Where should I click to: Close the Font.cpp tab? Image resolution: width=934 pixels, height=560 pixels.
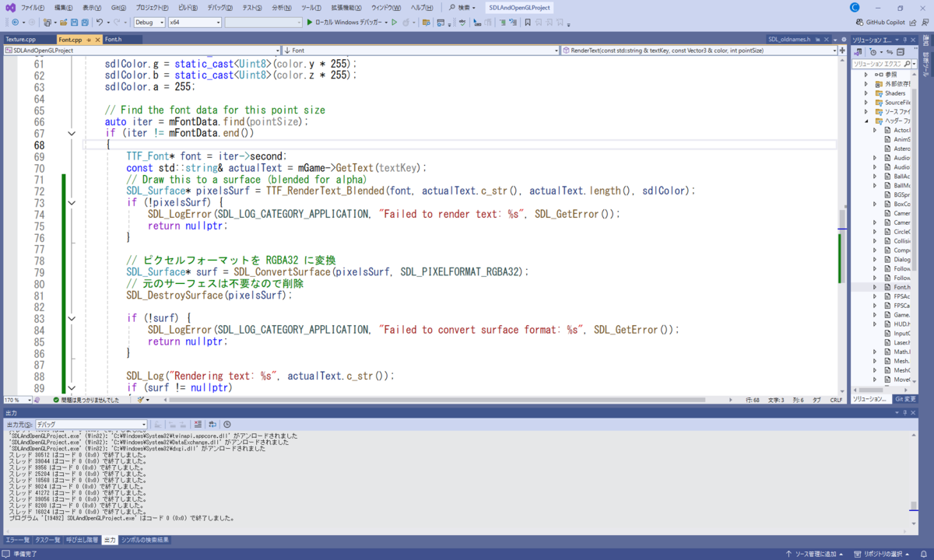pyautogui.click(x=97, y=39)
